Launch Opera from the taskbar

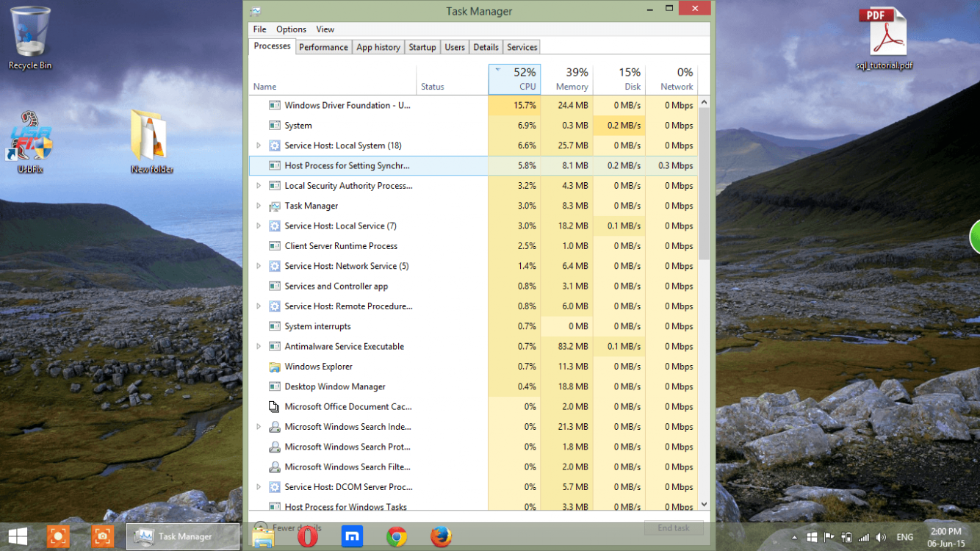pyautogui.click(x=308, y=537)
